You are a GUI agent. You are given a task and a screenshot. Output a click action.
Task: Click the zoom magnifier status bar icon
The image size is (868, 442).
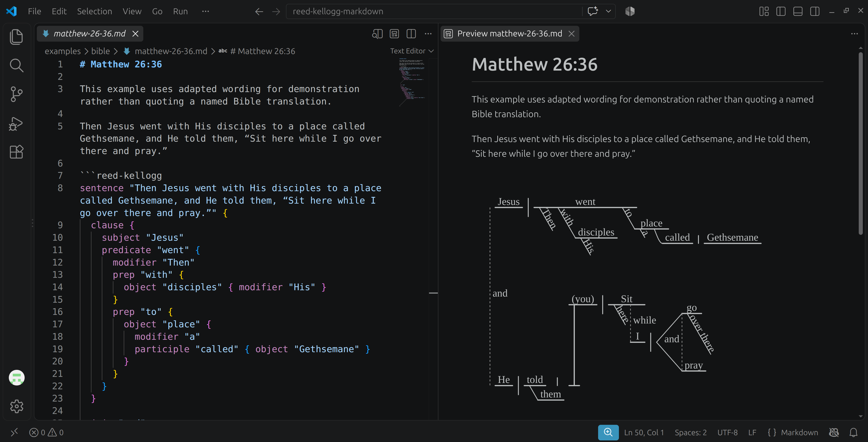[x=608, y=432]
